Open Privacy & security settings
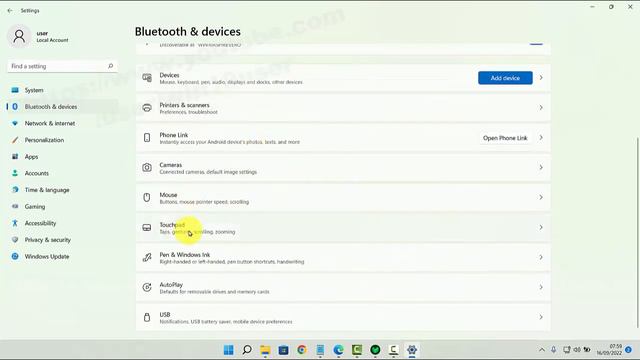Viewport: 640px width, 360px height. pos(47,240)
